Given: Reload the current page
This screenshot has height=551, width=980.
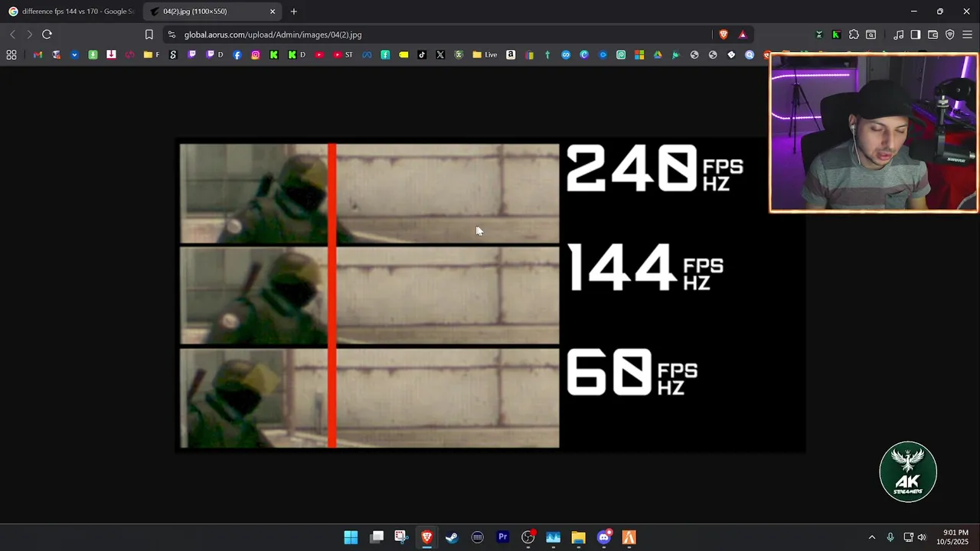Looking at the screenshot, I should click(x=47, y=34).
